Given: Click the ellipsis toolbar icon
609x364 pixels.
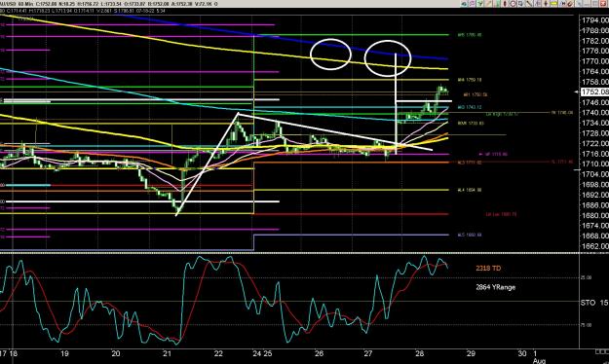Looking at the screenshot, I should [587, 4].
